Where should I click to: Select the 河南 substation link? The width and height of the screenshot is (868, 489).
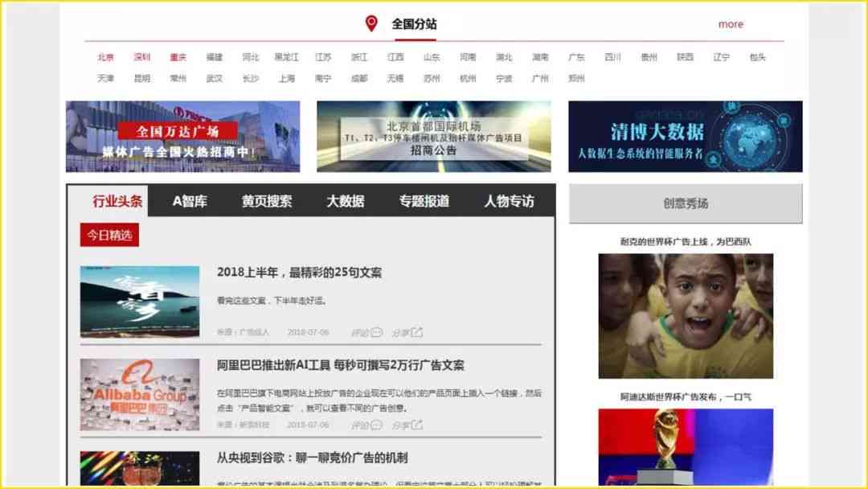click(468, 57)
